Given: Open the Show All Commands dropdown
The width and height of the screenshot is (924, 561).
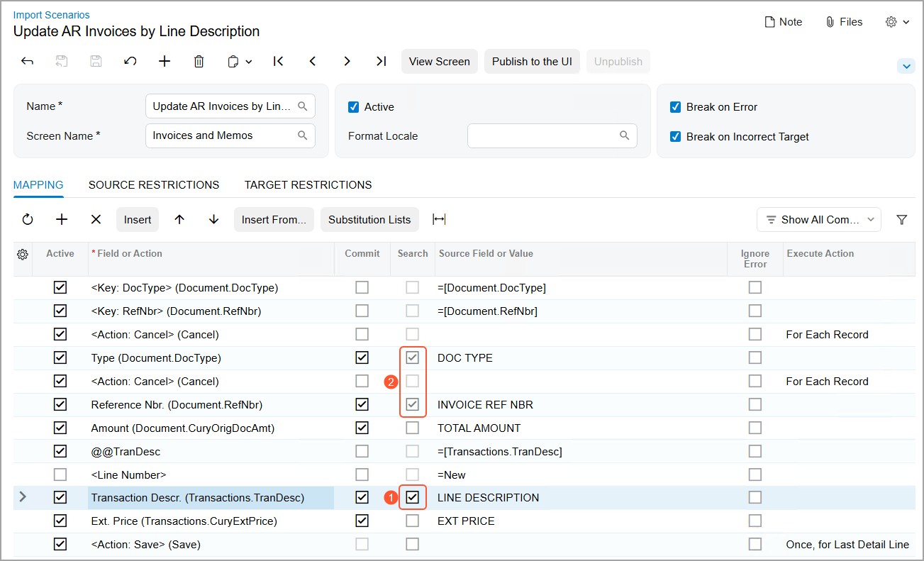Looking at the screenshot, I should pos(818,220).
